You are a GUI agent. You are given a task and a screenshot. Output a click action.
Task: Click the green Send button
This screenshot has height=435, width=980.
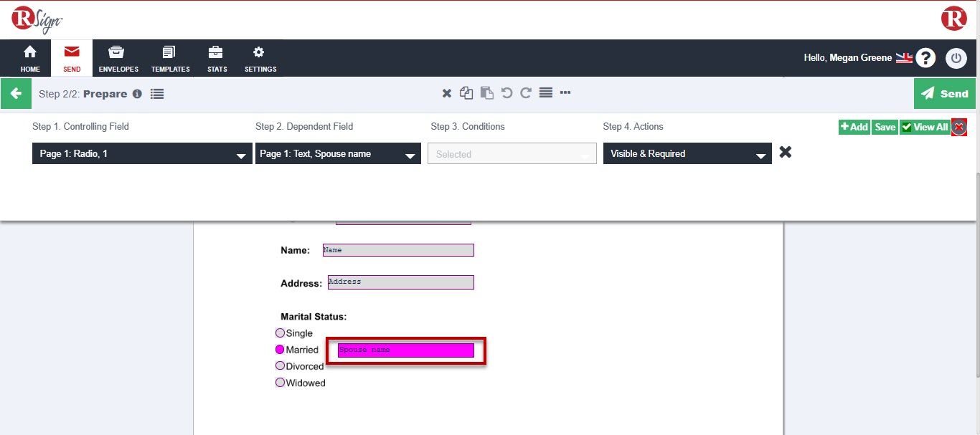[x=945, y=93]
